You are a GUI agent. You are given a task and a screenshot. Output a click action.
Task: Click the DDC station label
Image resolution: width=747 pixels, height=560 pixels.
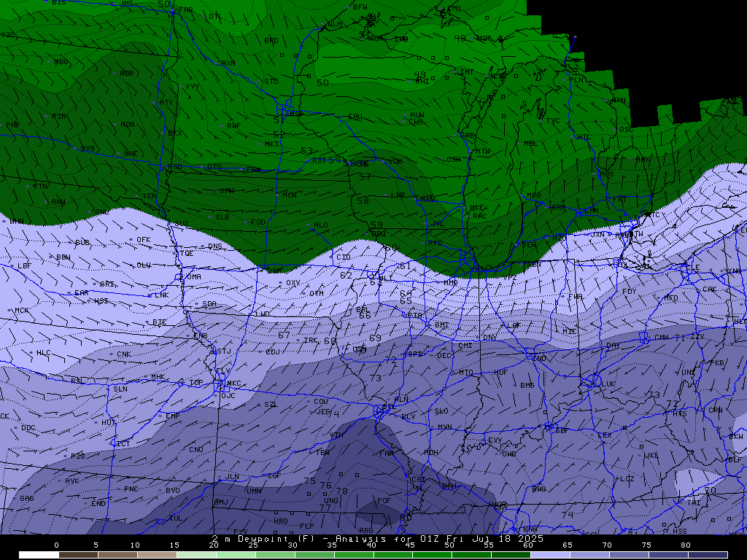pyautogui.click(x=28, y=428)
